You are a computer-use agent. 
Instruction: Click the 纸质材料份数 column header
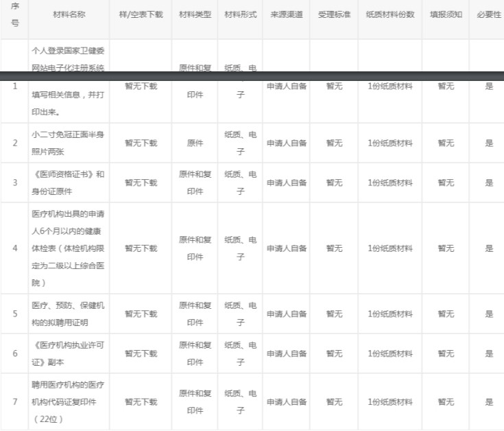tap(390, 14)
